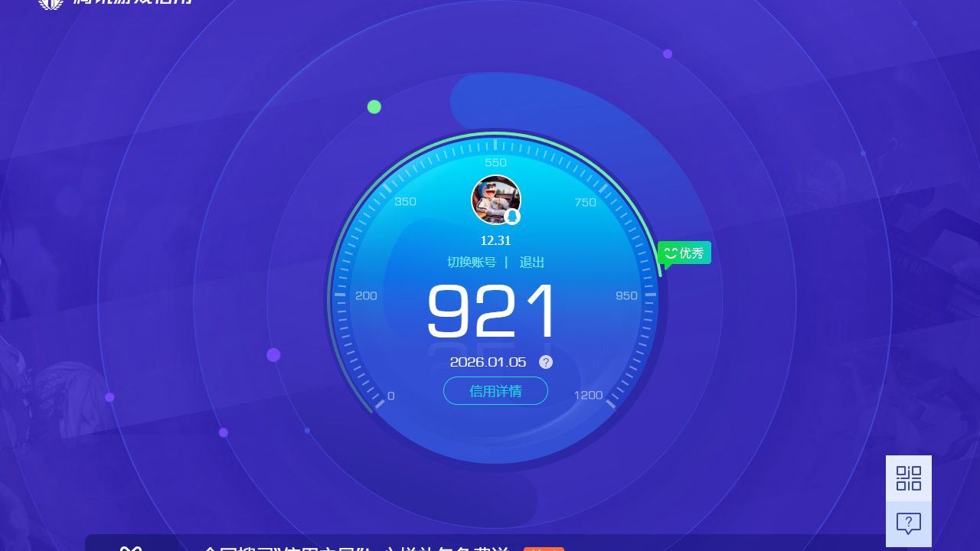The width and height of the screenshot is (980, 551).
Task: Click 退出 to log out
Action: coord(532,262)
